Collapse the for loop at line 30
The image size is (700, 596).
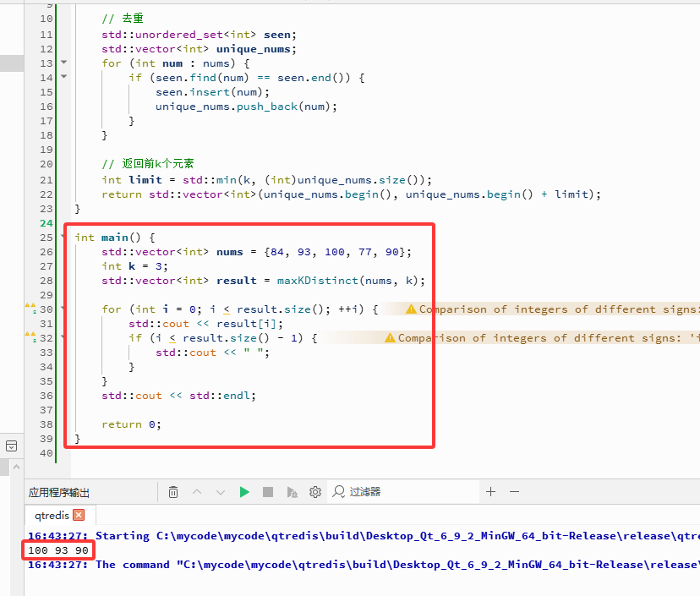(63, 308)
